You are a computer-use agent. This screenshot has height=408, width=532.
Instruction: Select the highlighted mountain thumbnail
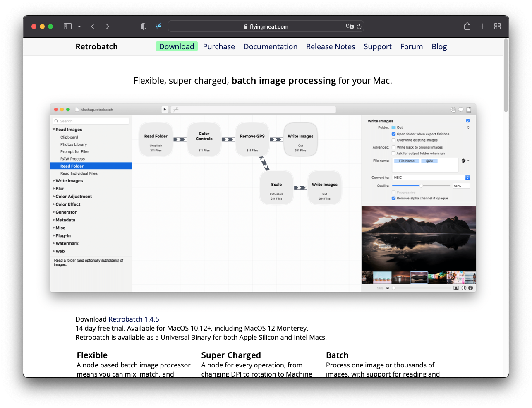(419, 277)
